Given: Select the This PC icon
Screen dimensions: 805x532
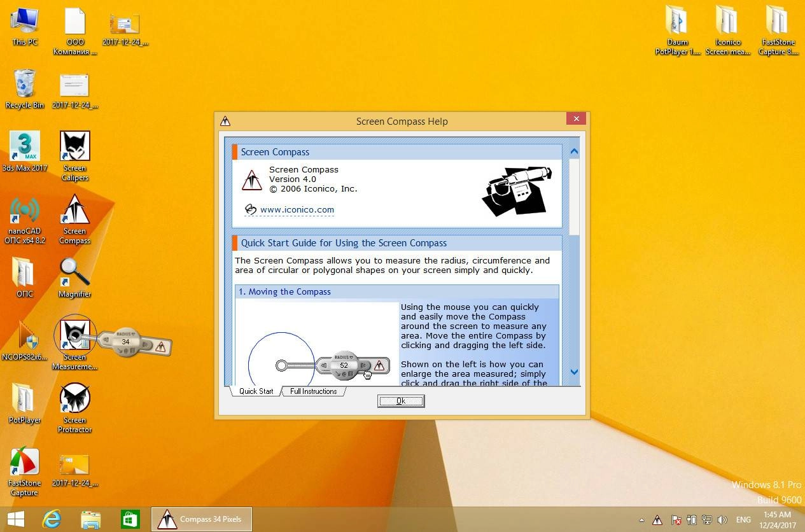Looking at the screenshot, I should click(x=24, y=27).
